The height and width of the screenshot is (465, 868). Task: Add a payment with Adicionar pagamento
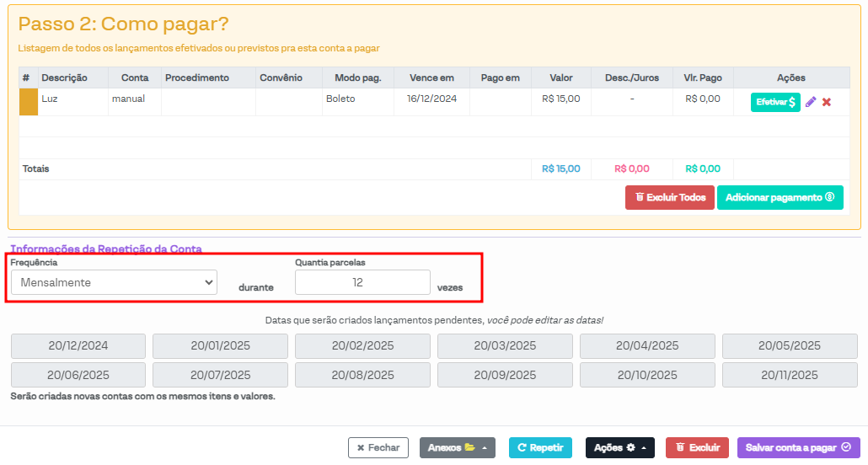pos(780,197)
